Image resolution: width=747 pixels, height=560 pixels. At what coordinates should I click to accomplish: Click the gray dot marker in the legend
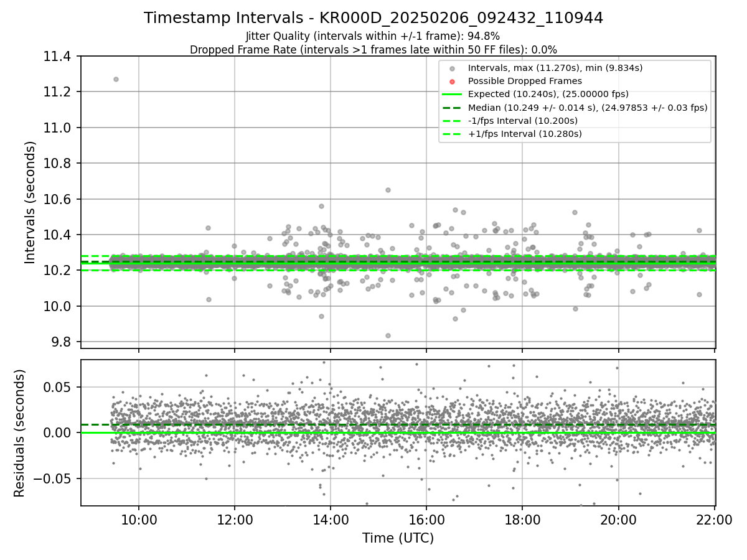coord(453,68)
